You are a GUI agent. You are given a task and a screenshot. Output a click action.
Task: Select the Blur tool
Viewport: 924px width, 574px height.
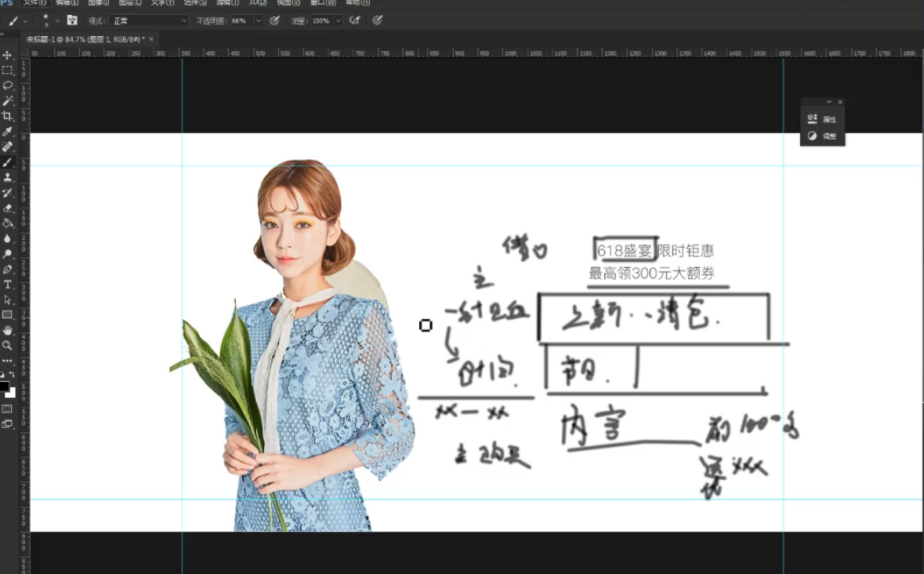click(x=8, y=238)
